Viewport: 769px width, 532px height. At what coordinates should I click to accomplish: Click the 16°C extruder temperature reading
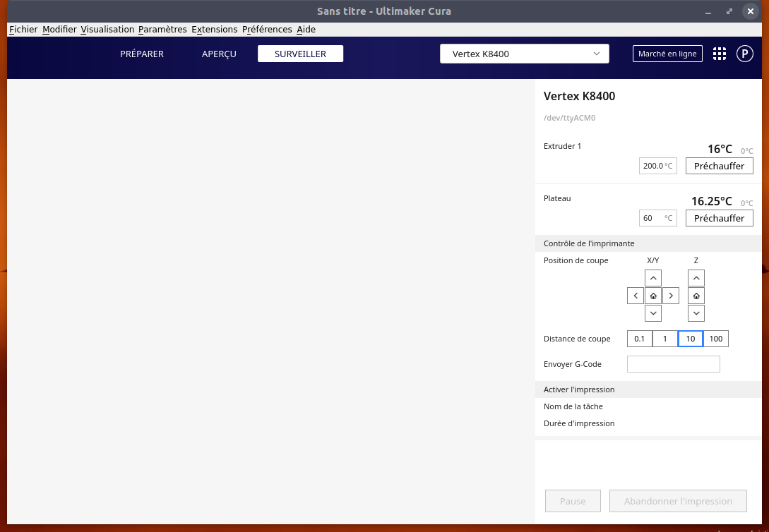click(x=720, y=149)
